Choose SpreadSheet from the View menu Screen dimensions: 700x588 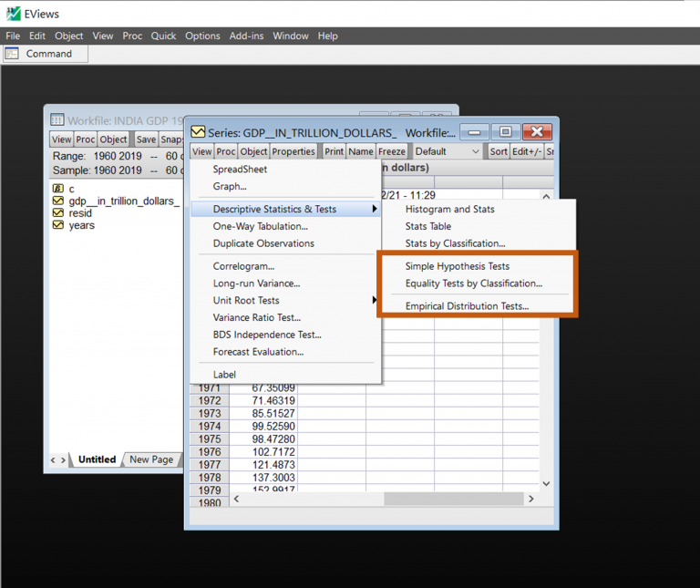285,170
